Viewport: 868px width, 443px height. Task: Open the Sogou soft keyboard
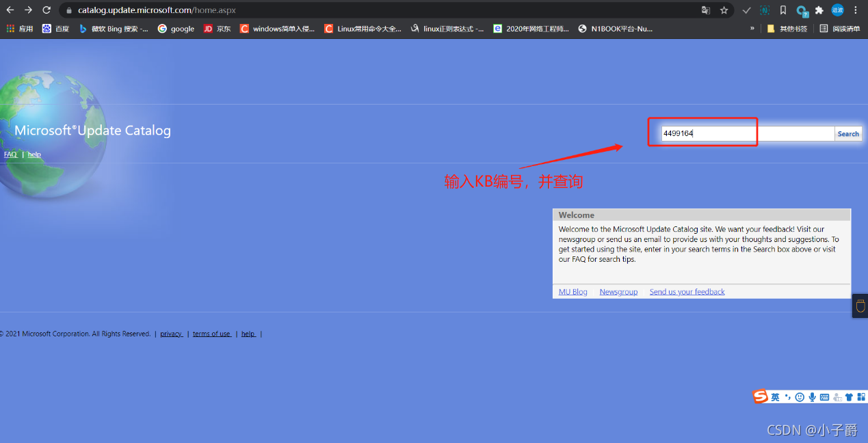824,397
